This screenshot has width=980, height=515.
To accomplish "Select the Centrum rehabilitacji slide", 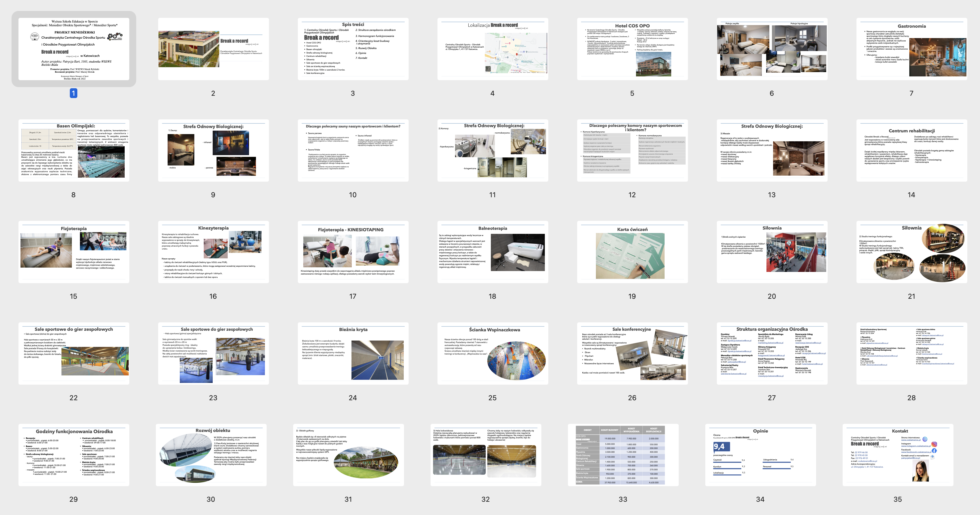I will (x=911, y=150).
